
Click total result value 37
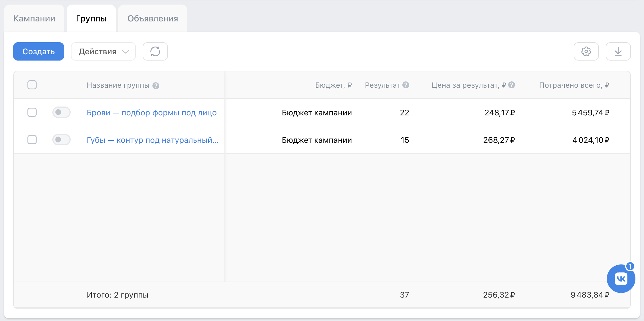(404, 295)
